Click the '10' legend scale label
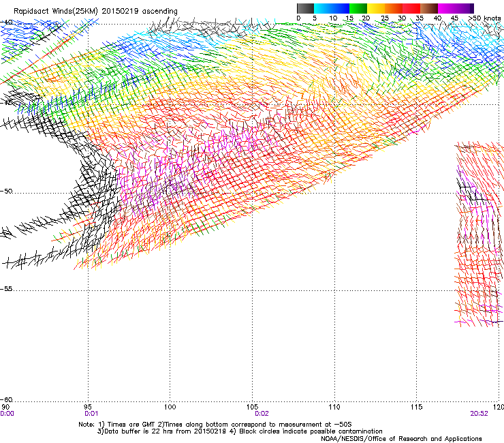This screenshot has width=504, height=443. 333,18
